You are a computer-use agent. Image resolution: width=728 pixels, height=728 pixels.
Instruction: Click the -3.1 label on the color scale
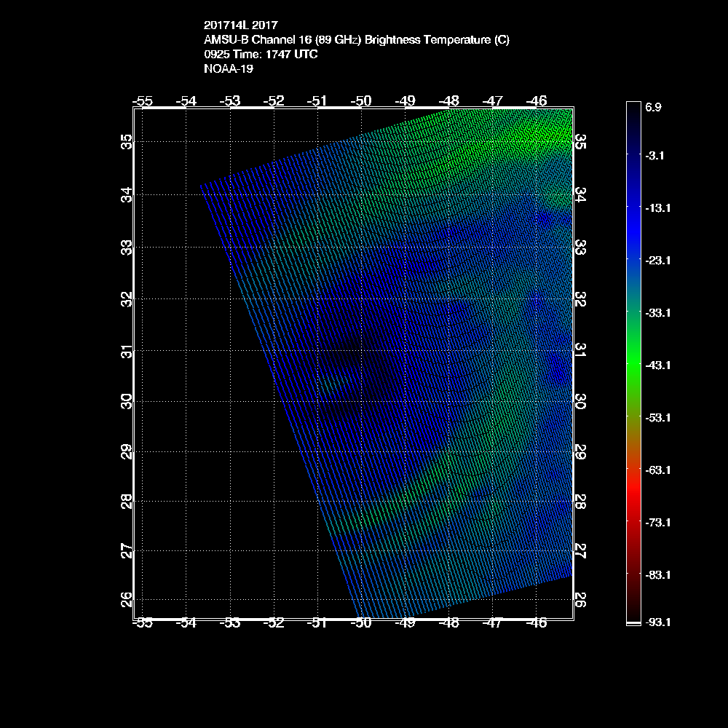coord(654,156)
